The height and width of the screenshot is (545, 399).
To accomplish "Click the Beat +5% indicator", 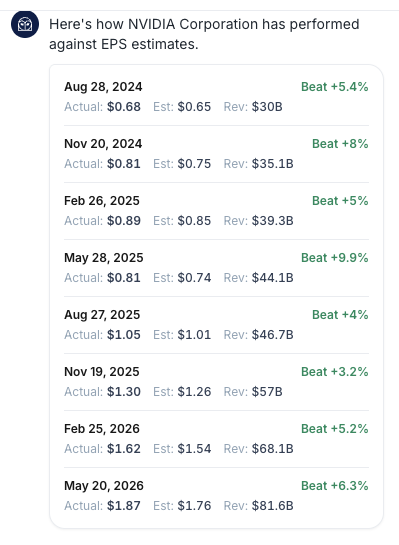I will [x=340, y=201].
